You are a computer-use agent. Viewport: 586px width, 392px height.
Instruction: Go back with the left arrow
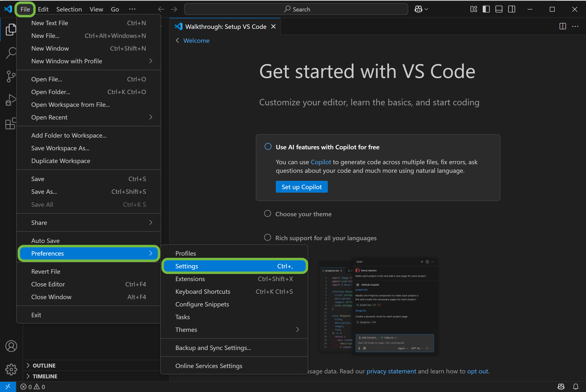click(161, 9)
